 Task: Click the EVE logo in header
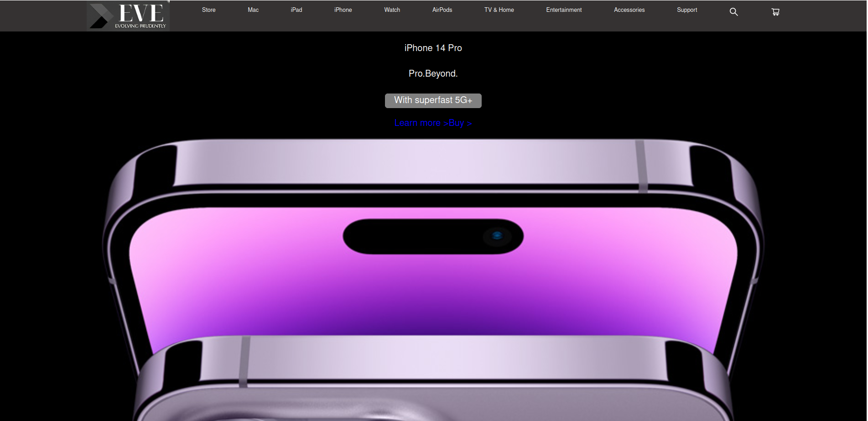(128, 16)
